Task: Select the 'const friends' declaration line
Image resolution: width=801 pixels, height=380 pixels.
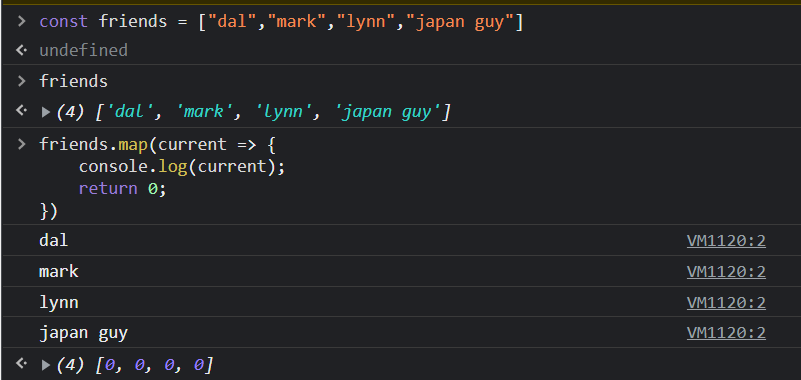Action: click(281, 22)
